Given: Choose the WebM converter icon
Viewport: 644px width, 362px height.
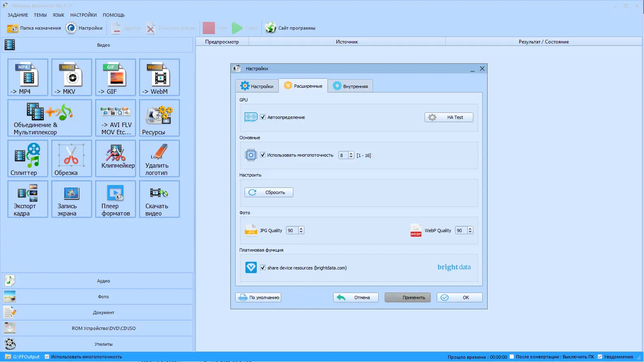Looking at the screenshot, I should point(159,77).
